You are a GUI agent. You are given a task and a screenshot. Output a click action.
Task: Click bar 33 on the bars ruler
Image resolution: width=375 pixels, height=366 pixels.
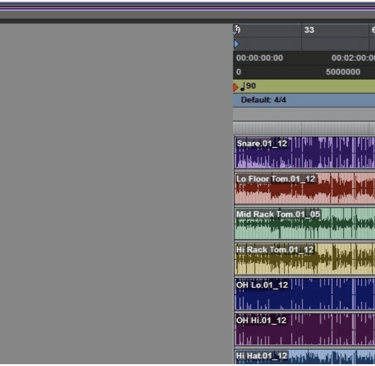(309, 30)
